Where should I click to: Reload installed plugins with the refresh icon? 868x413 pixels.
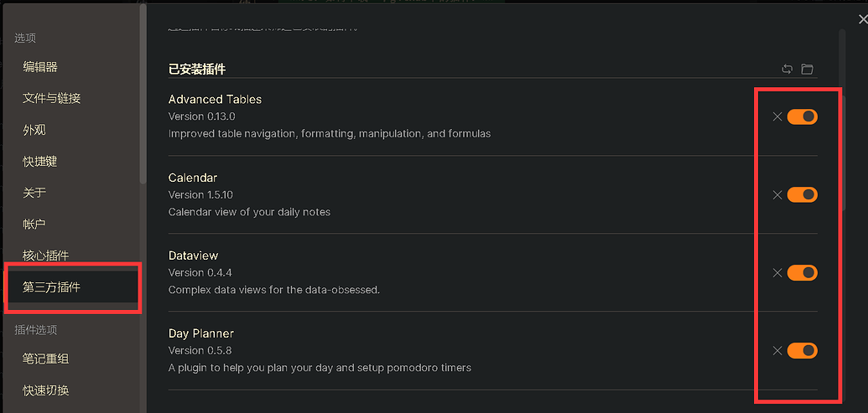(x=787, y=69)
